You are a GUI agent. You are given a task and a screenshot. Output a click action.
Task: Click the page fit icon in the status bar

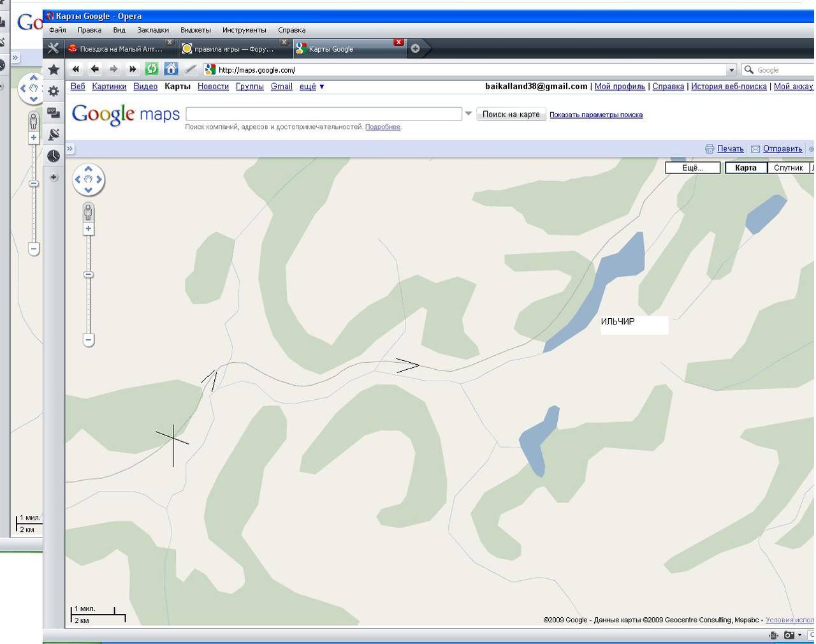[773, 635]
